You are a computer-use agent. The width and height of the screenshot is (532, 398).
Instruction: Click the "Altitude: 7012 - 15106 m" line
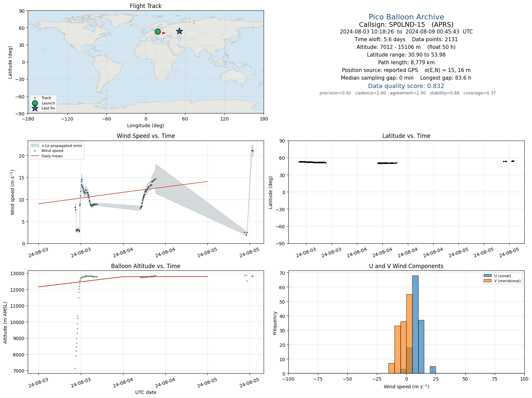tap(406, 47)
